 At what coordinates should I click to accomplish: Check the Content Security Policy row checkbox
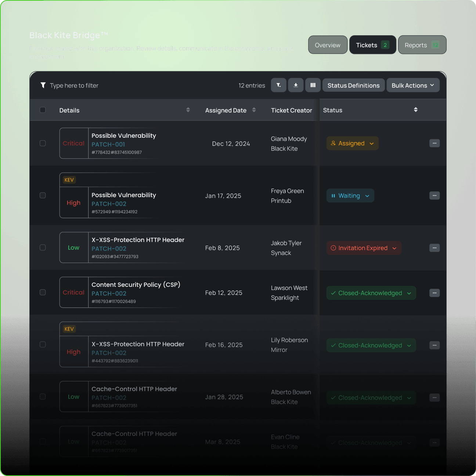click(x=43, y=292)
